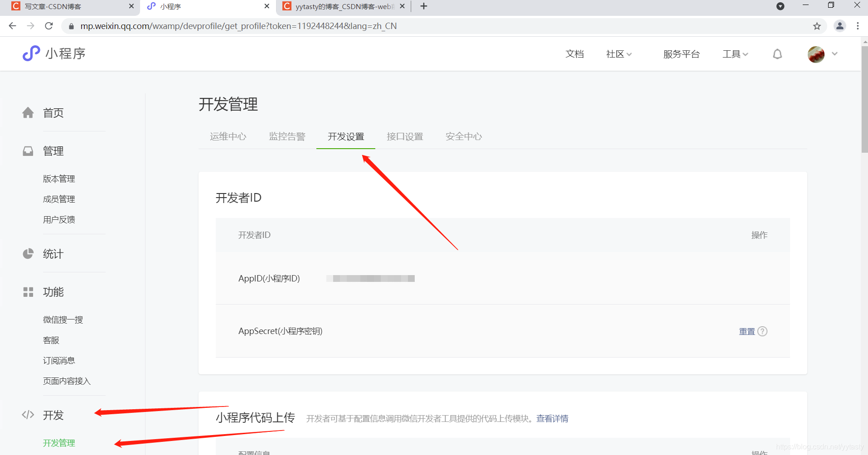The image size is (868, 455).
Task: Open the 文档 link in header
Action: tap(574, 54)
